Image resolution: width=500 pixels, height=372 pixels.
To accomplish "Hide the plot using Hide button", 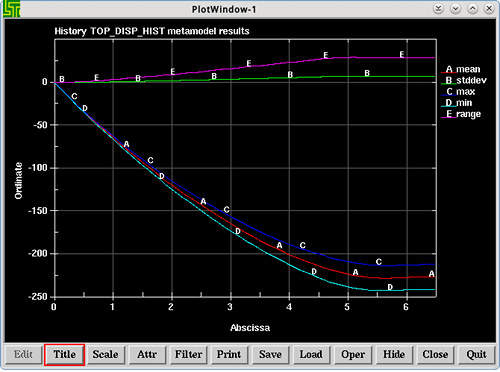I will coord(394,354).
